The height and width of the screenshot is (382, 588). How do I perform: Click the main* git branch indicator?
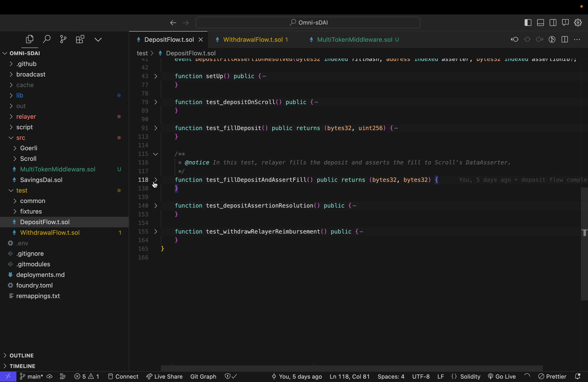31,377
